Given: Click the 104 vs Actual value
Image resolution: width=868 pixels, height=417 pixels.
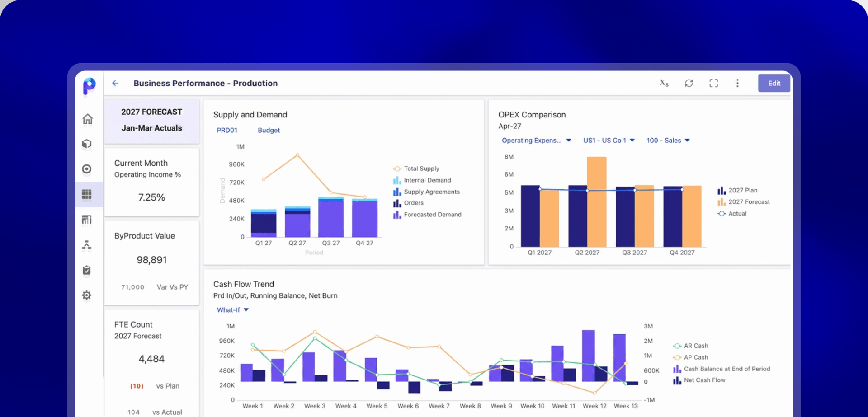Looking at the screenshot, I should (x=133, y=412).
